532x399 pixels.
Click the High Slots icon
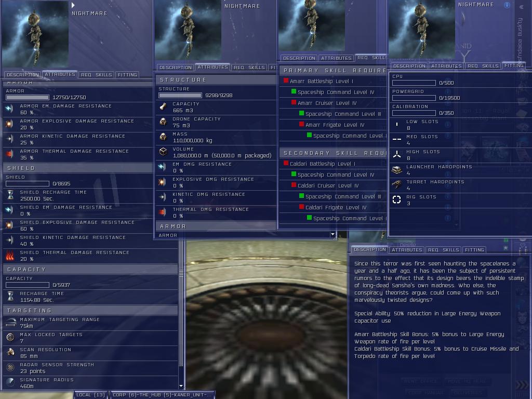pos(396,155)
